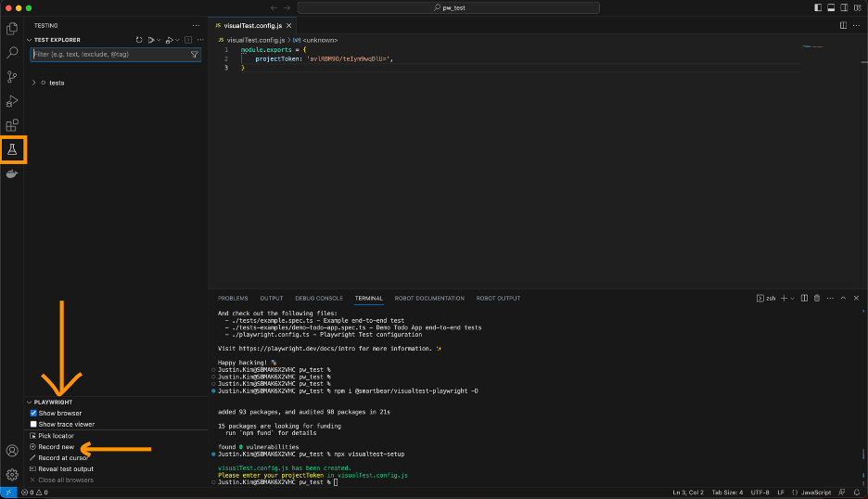The image size is (868, 499).
Task: Click the filter funnel icon in test filter
Action: tap(195, 55)
